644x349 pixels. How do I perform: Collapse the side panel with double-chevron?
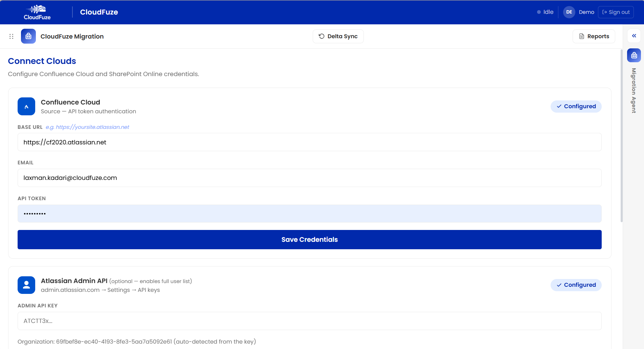point(634,36)
